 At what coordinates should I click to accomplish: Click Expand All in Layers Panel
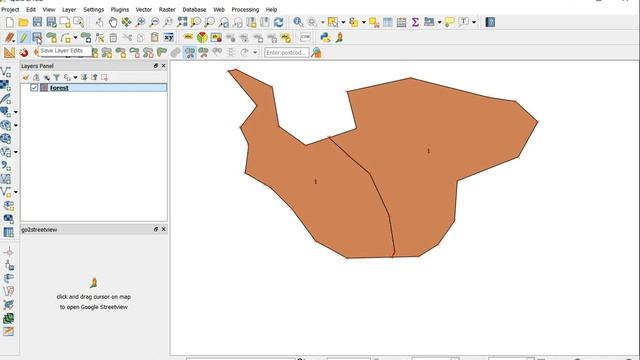[84, 77]
